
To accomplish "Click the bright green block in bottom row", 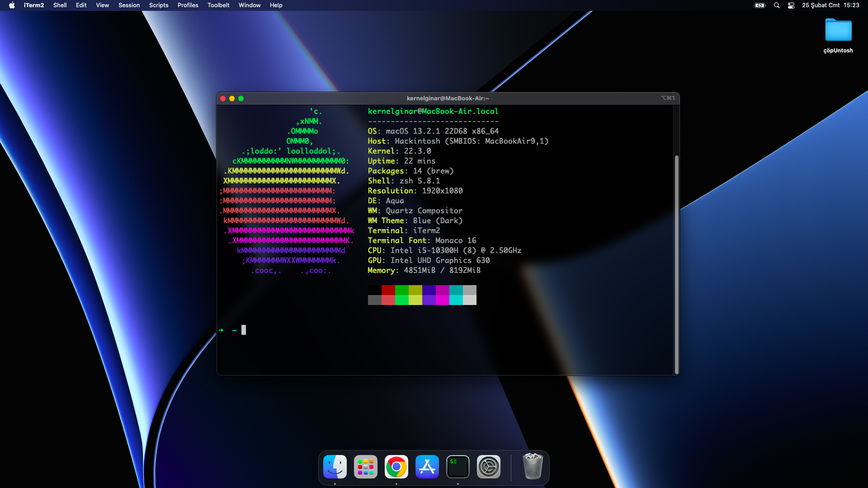I will click(x=401, y=300).
